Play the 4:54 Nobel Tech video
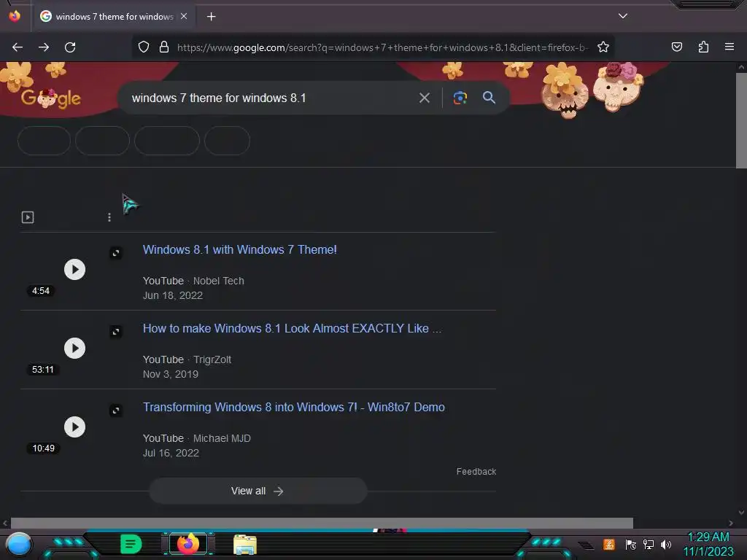This screenshot has height=560, width=747. [x=75, y=270]
